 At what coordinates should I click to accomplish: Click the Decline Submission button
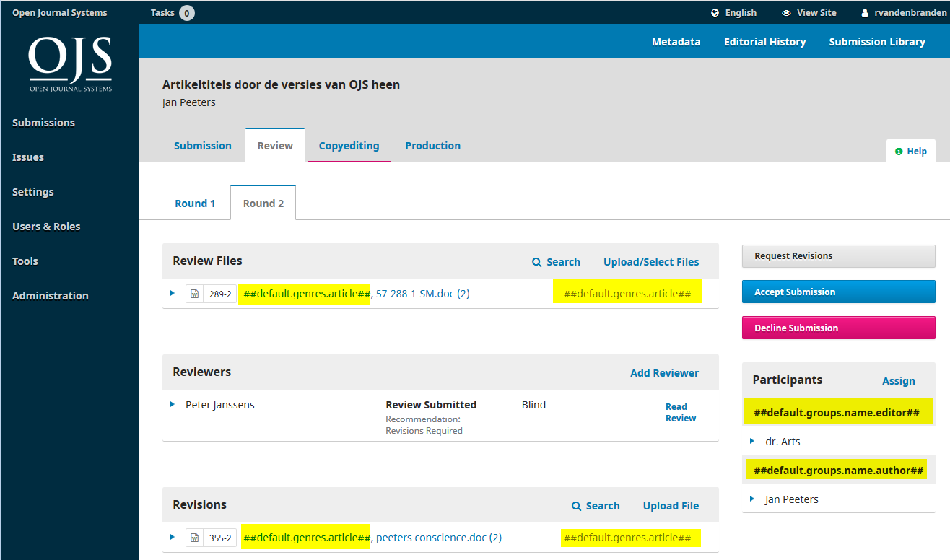pyautogui.click(x=839, y=328)
